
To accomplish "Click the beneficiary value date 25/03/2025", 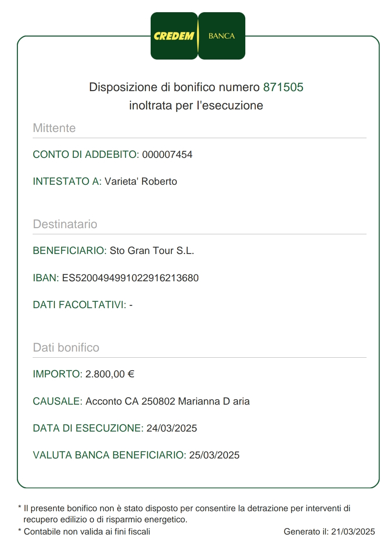I will [214, 455].
